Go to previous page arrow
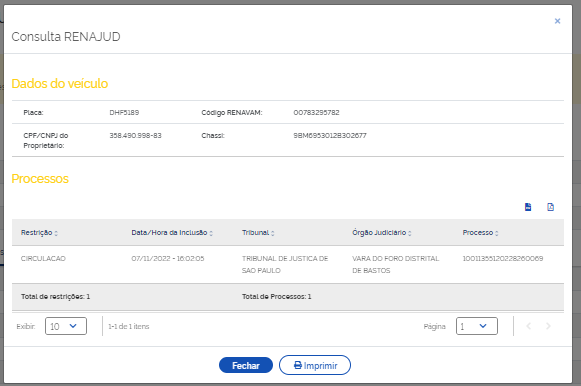The height and width of the screenshot is (386, 581). point(529,326)
